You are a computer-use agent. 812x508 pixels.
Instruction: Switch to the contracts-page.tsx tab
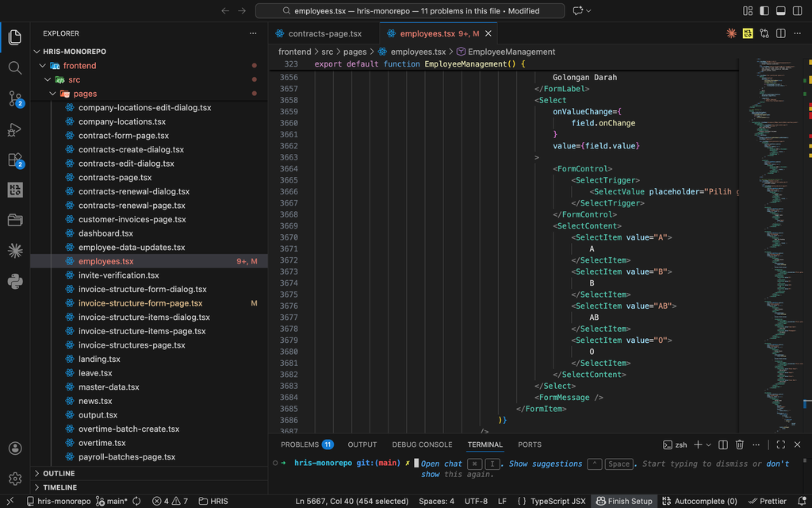pyautogui.click(x=324, y=33)
